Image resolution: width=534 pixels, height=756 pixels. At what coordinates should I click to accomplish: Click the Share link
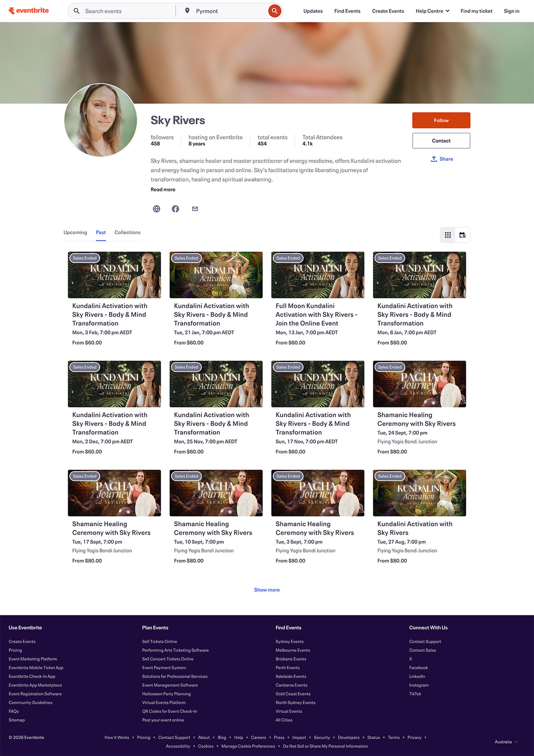[446, 159]
